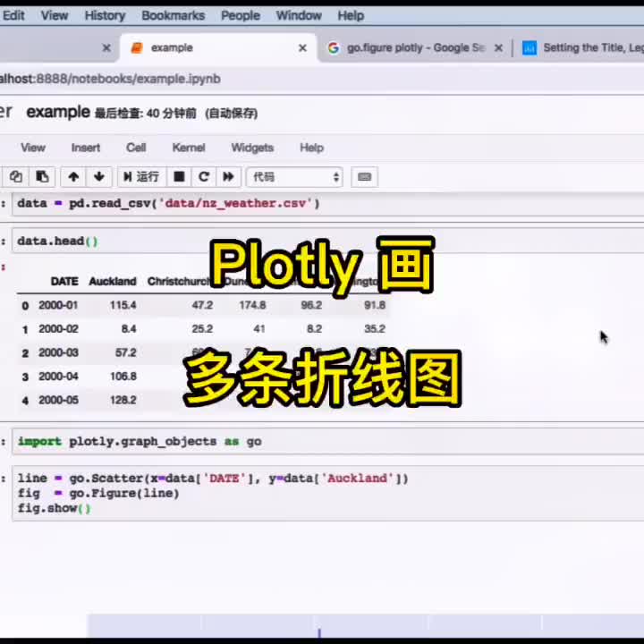
Task: Click the pd.read_csv code cell
Action: click(x=327, y=204)
